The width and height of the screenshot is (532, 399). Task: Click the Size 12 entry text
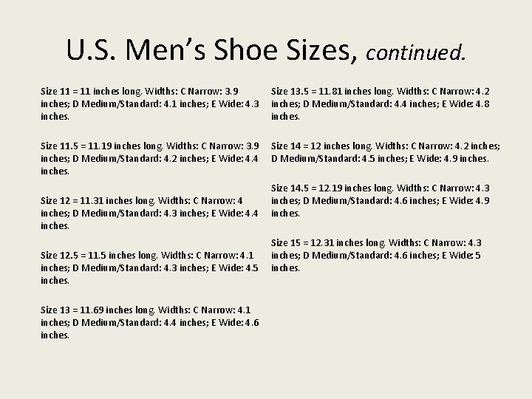pos(149,213)
